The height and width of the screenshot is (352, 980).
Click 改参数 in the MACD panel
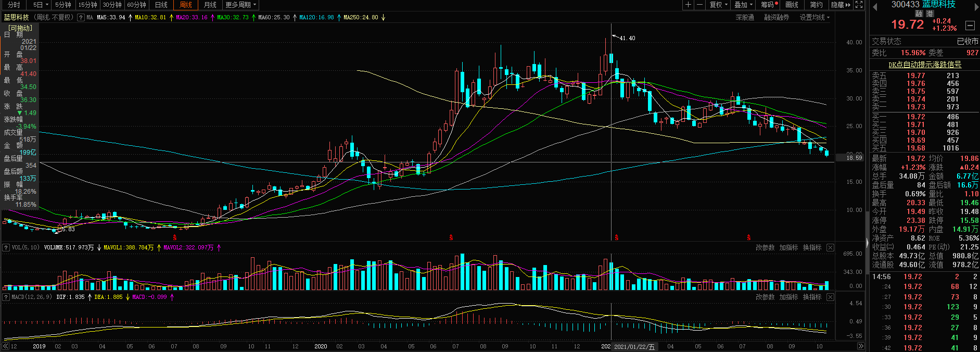[x=765, y=297]
